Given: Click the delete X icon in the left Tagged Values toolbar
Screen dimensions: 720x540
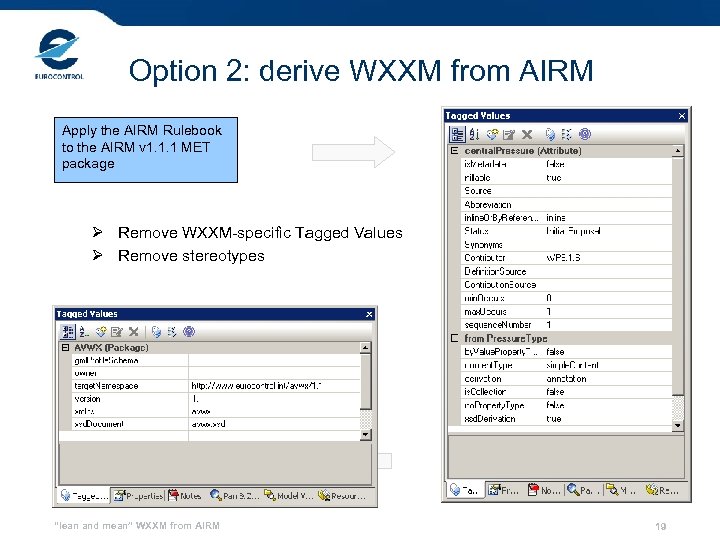Looking at the screenshot, I should point(134,332).
